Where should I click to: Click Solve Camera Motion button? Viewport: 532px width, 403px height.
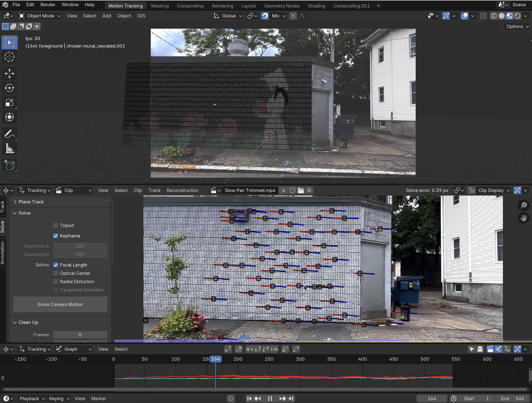(x=60, y=304)
